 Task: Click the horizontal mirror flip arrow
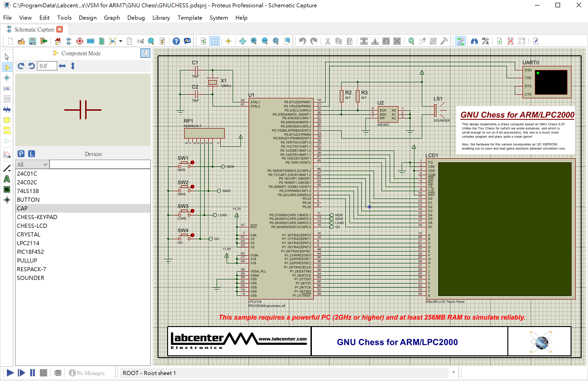pyautogui.click(x=62, y=66)
